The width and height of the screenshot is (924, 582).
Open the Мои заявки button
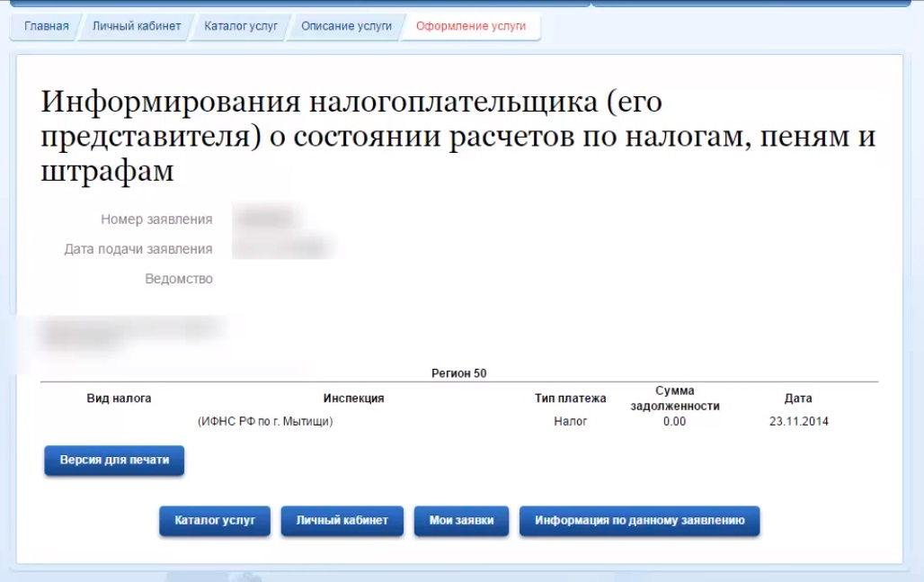(461, 521)
